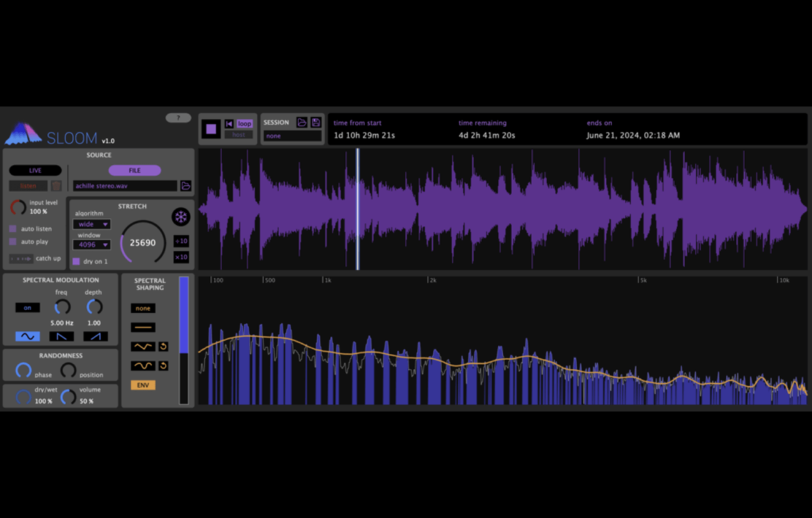The image size is (812, 518).
Task: Select the first wavy shaping curve
Action: (x=143, y=346)
